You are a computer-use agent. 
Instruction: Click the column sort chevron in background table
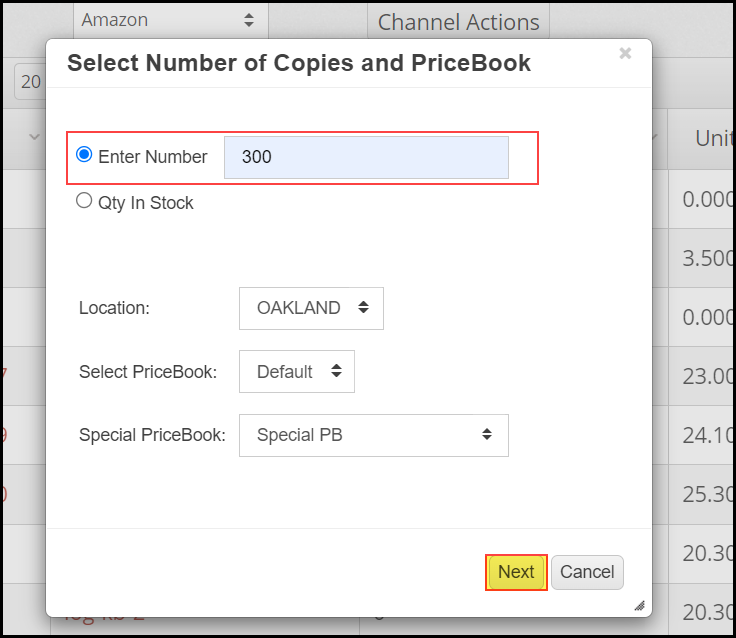[x=34, y=137]
